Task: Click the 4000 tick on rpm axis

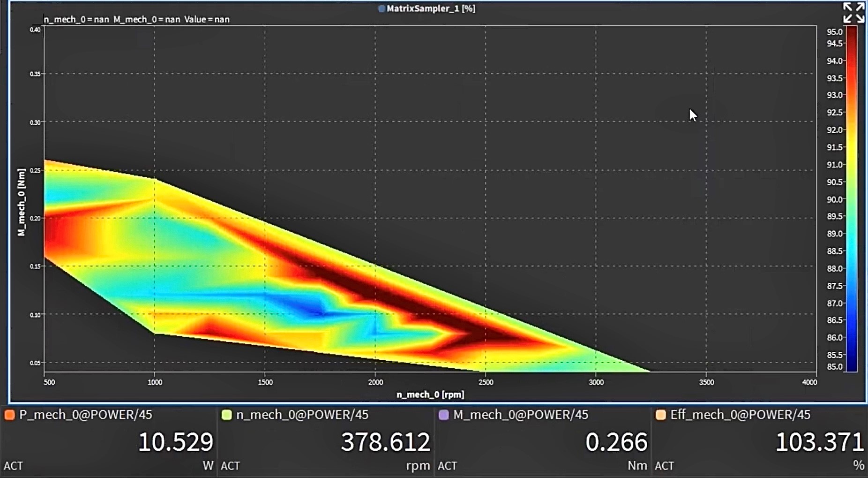Action: tap(809, 382)
